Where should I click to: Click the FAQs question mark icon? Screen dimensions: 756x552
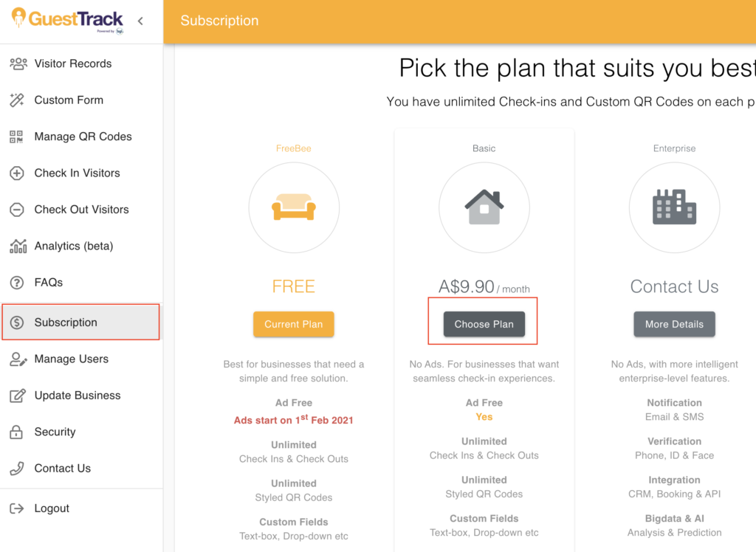coord(17,283)
